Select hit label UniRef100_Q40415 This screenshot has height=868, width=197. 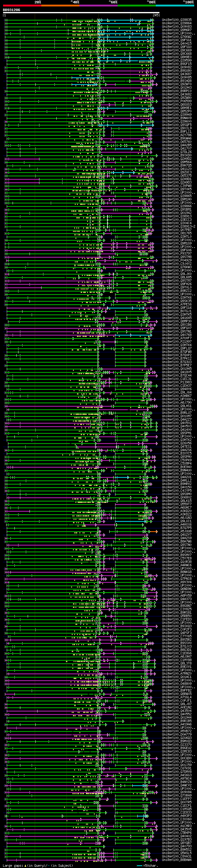coord(177,43)
